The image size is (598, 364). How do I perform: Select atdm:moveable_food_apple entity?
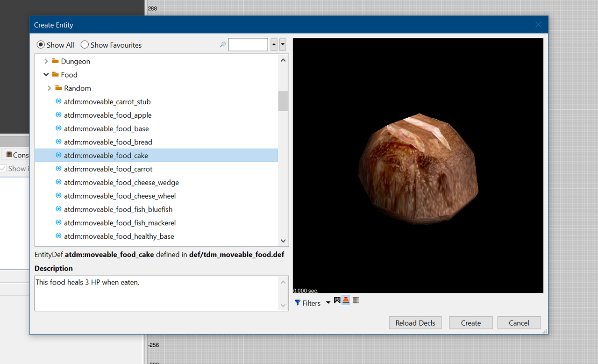157,115
